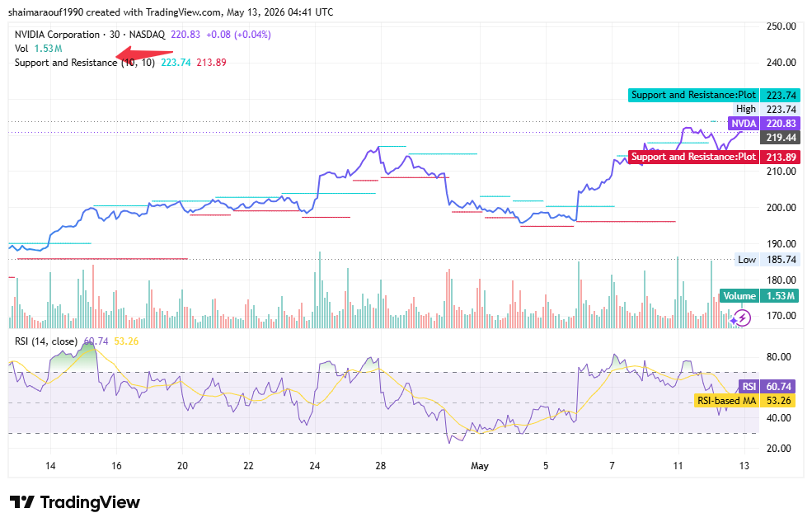Image resolution: width=812 pixels, height=527 pixels.
Task: Click the green Volume 1.53M tag
Action: coord(760,296)
